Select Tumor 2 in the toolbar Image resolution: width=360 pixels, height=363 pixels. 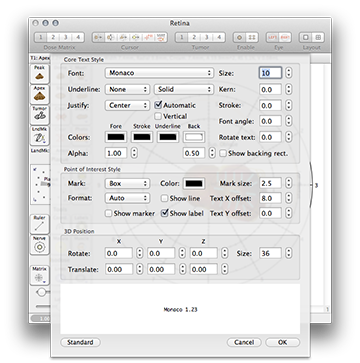coord(194,37)
